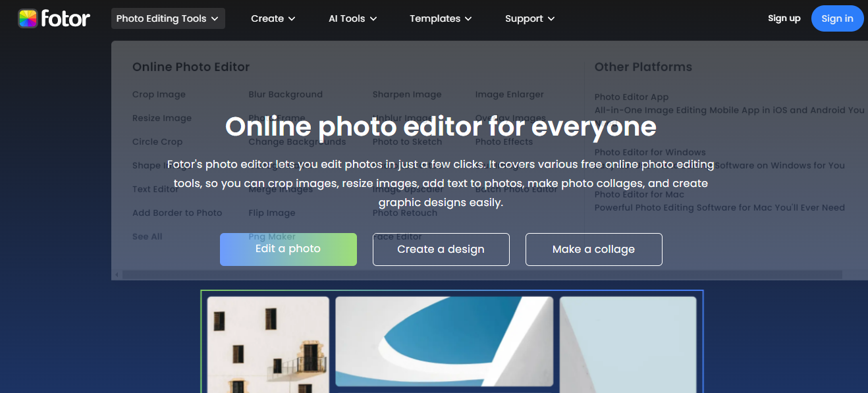This screenshot has height=393, width=868.
Task: Click the Fotor rainbow logo icon
Action: coord(28,18)
